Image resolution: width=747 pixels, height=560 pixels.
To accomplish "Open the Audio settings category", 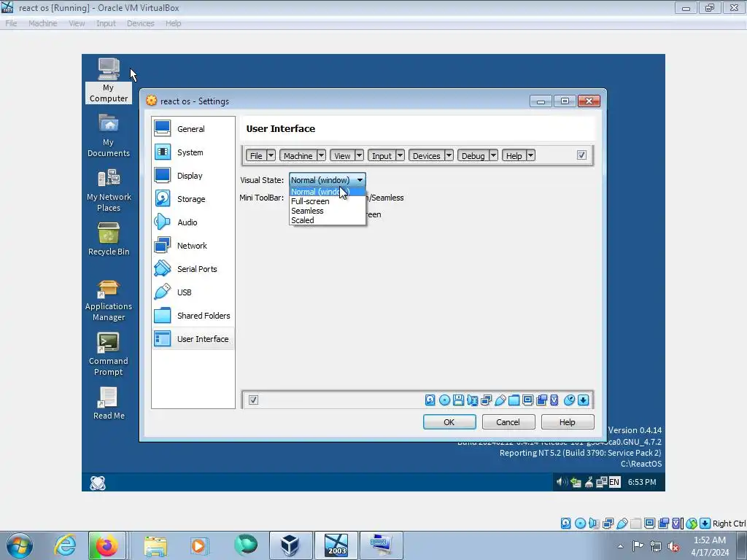I will (x=193, y=222).
